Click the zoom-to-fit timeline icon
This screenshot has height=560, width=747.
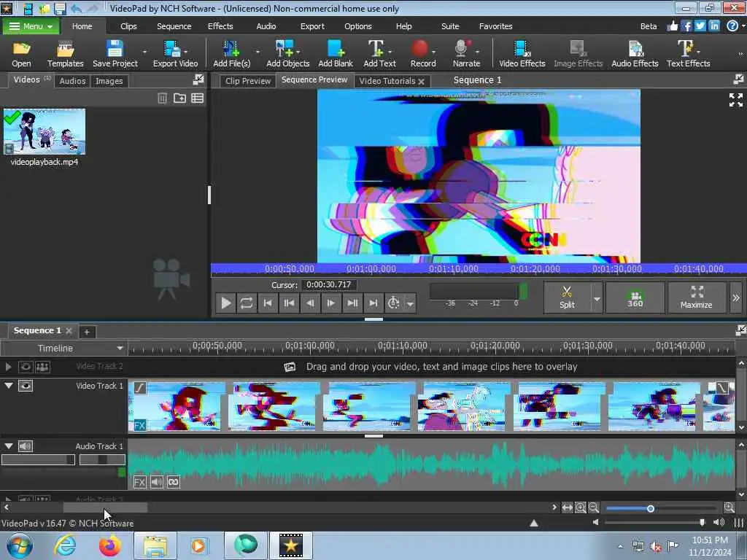[567, 508]
